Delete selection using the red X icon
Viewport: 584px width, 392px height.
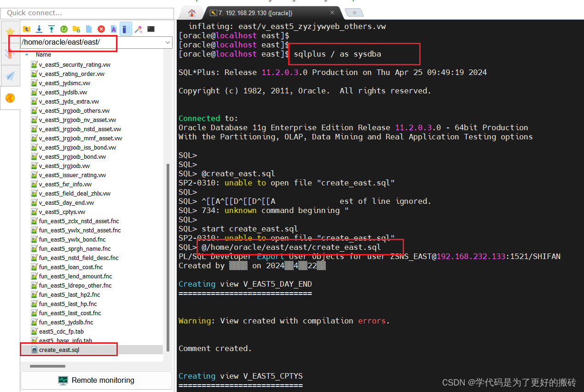[101, 29]
